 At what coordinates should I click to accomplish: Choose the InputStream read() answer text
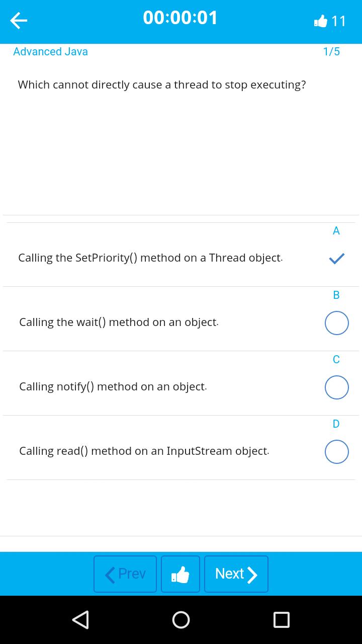tap(144, 451)
